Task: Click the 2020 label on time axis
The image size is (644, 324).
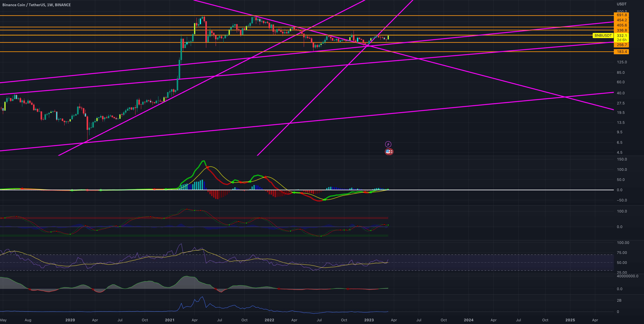Action: tap(70, 320)
